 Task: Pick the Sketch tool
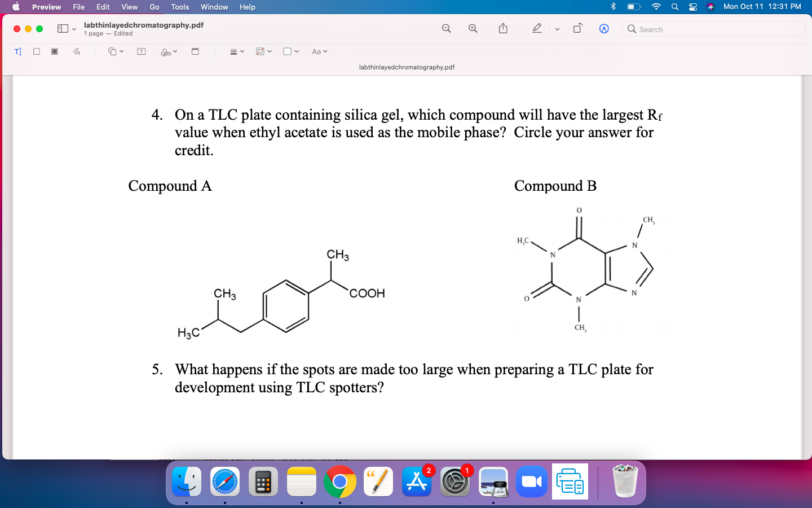(75, 51)
